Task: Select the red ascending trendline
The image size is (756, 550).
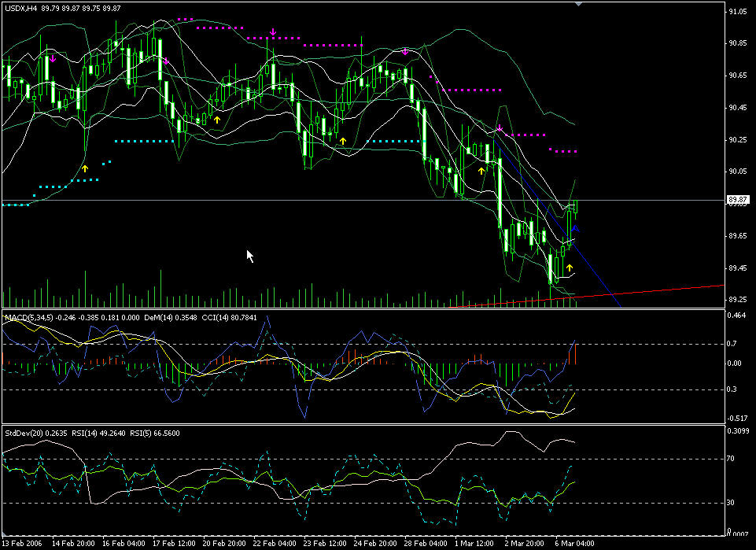Action: pyautogui.click(x=669, y=290)
